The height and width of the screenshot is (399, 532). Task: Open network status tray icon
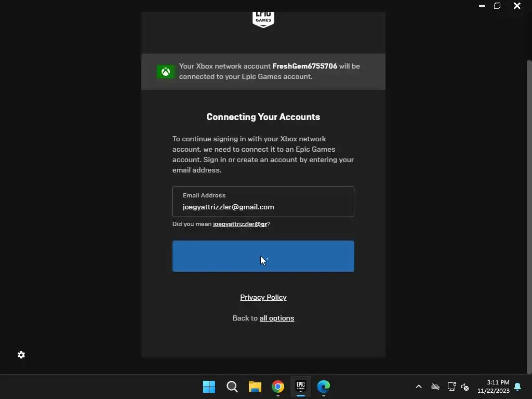click(451, 387)
